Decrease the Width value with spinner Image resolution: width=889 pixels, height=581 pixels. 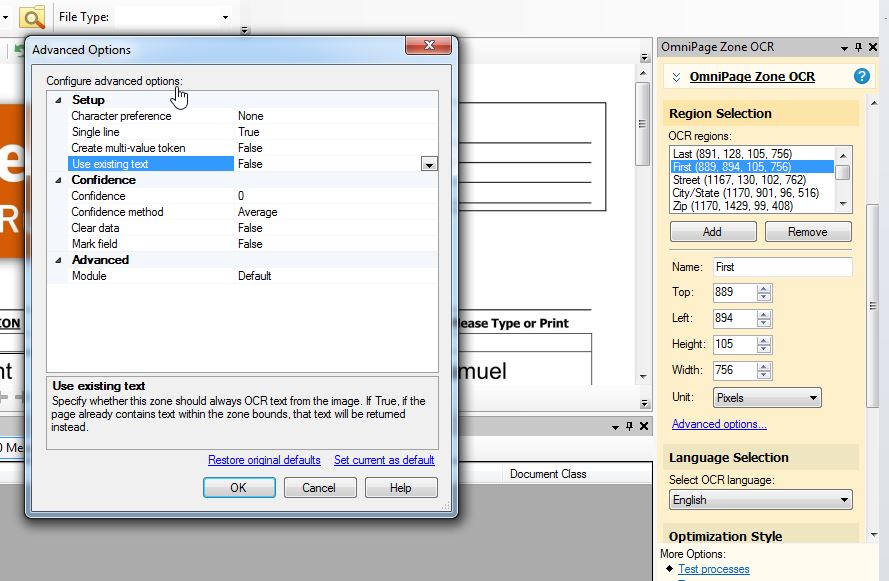point(764,375)
